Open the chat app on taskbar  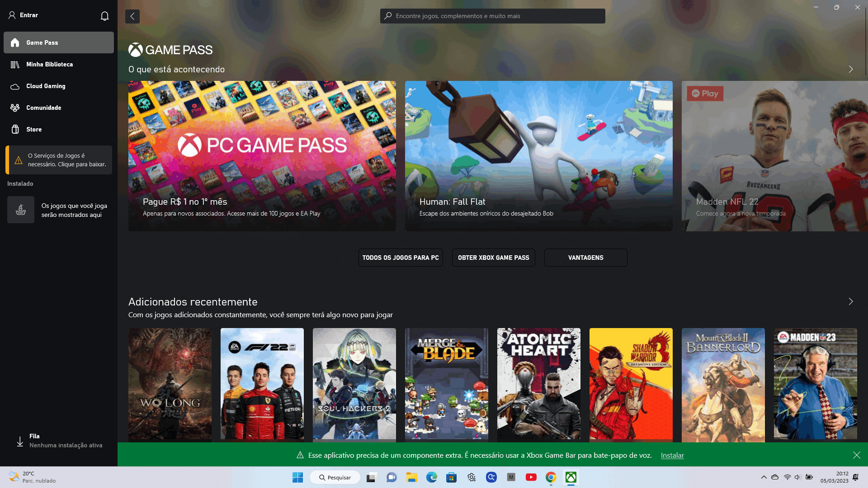(x=392, y=477)
